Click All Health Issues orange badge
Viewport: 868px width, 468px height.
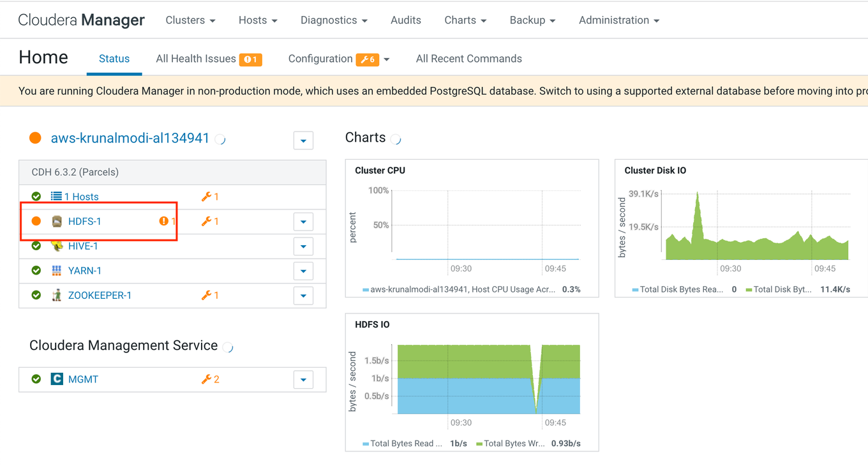[251, 59]
